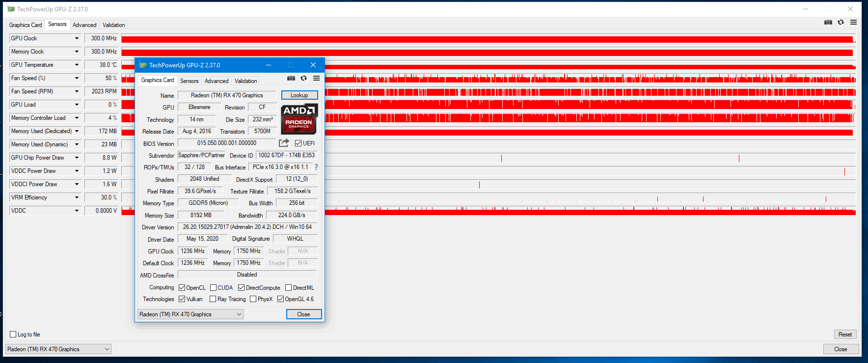
Task: Open hamburger menu in front GPU-Z window
Action: coord(317,79)
